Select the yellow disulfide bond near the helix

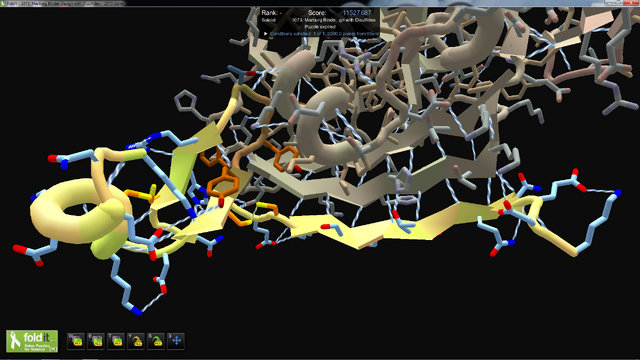152,194
